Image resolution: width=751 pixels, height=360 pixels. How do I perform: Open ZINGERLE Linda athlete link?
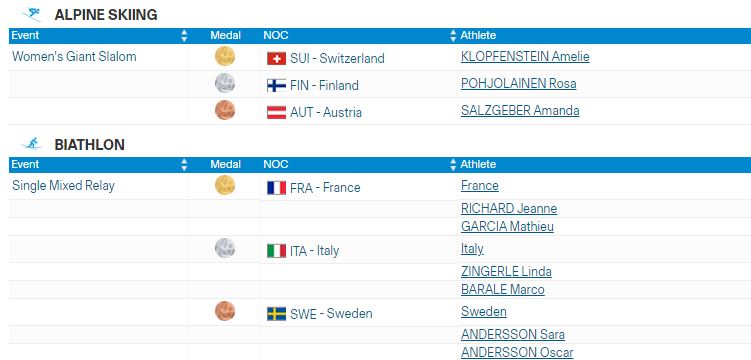click(x=506, y=272)
